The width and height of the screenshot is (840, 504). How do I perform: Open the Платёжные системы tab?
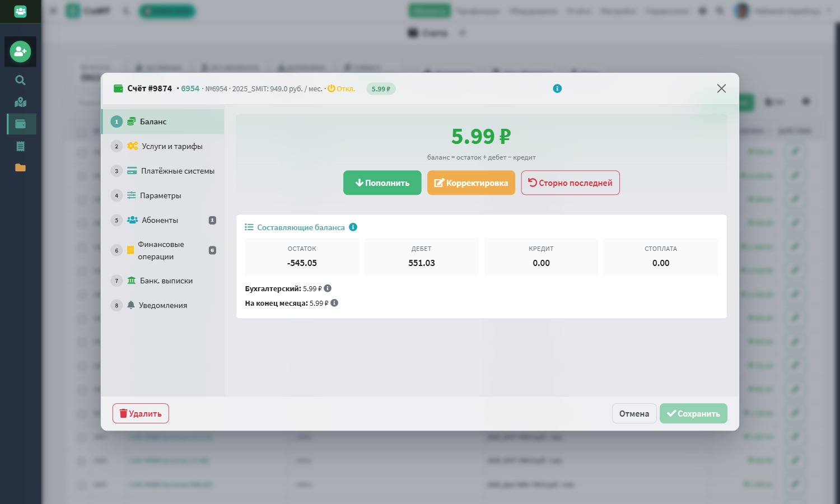click(163, 171)
